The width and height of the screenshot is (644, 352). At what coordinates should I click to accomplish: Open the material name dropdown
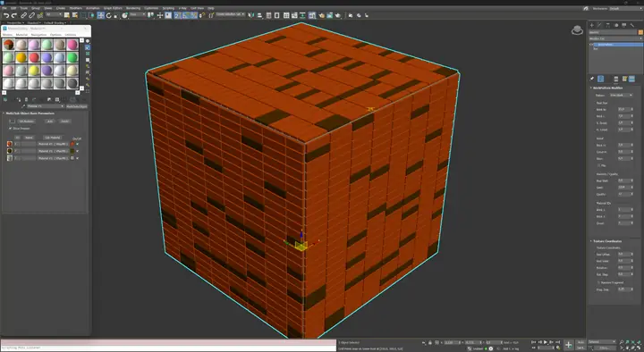[x=46, y=106]
